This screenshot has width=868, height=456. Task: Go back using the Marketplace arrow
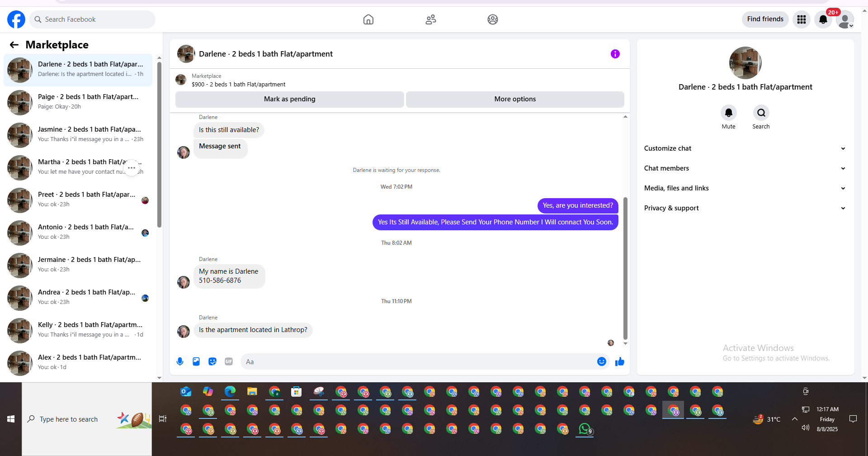[x=14, y=45]
